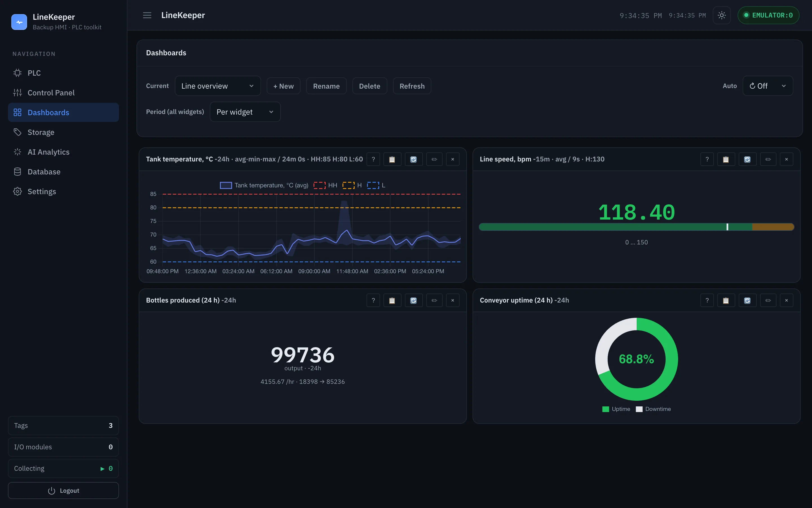Click the I/O modules count tile
This screenshot has height=508, width=812.
coord(63,447)
